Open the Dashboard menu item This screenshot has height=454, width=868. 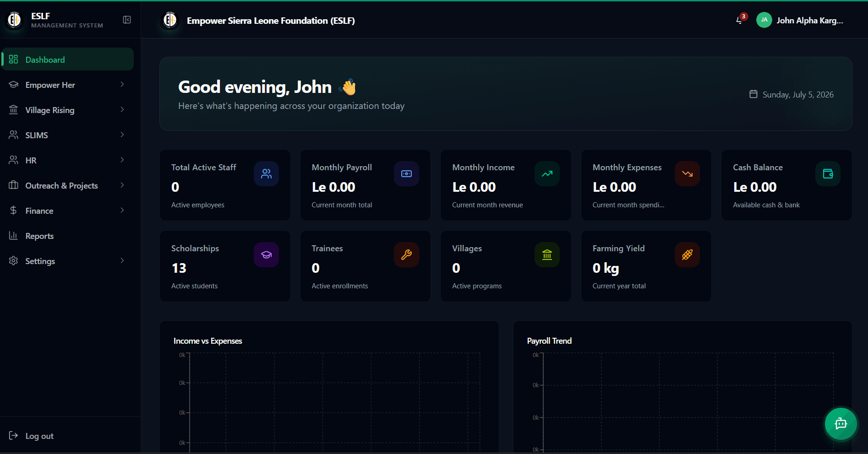67,59
